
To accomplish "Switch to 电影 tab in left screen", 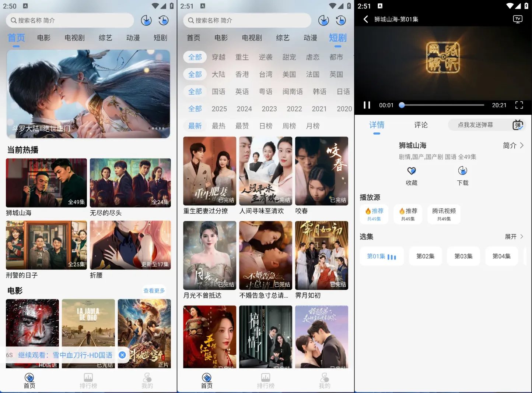I will [44, 38].
